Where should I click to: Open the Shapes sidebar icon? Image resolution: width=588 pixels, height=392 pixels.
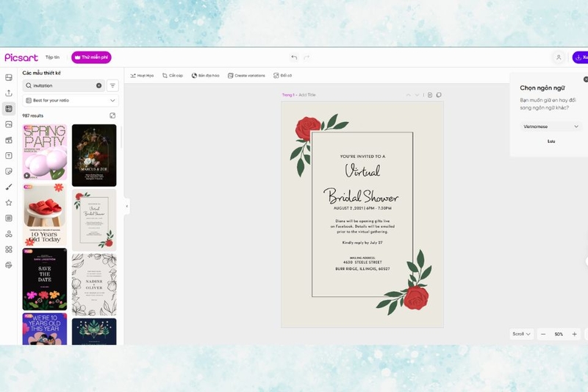pyautogui.click(x=9, y=234)
